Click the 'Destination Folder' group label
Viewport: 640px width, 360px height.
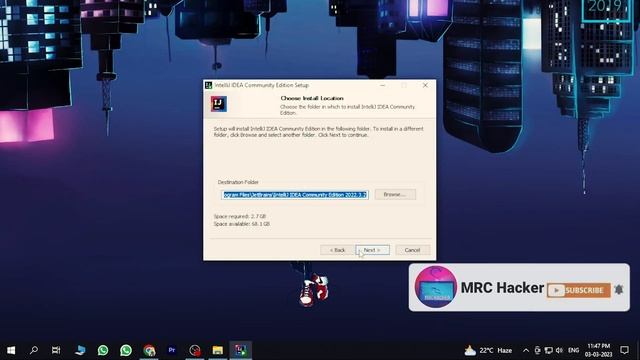238,182
